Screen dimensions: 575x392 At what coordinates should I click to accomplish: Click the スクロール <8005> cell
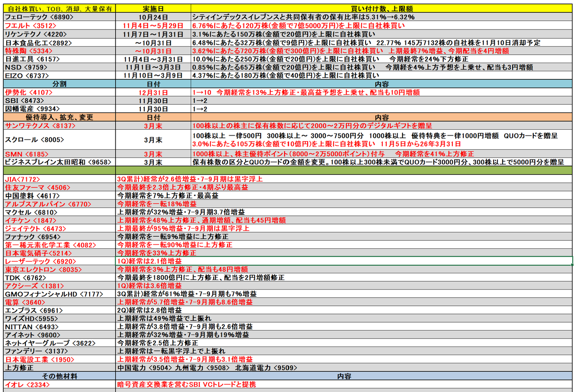[x=59, y=139]
